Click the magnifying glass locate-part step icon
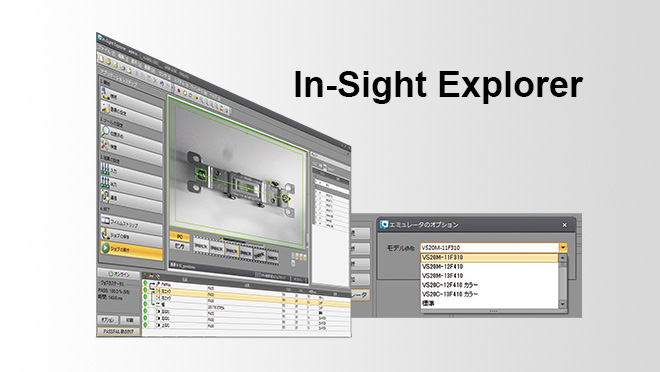Screen dimensions: 660x372 pyautogui.click(x=105, y=131)
